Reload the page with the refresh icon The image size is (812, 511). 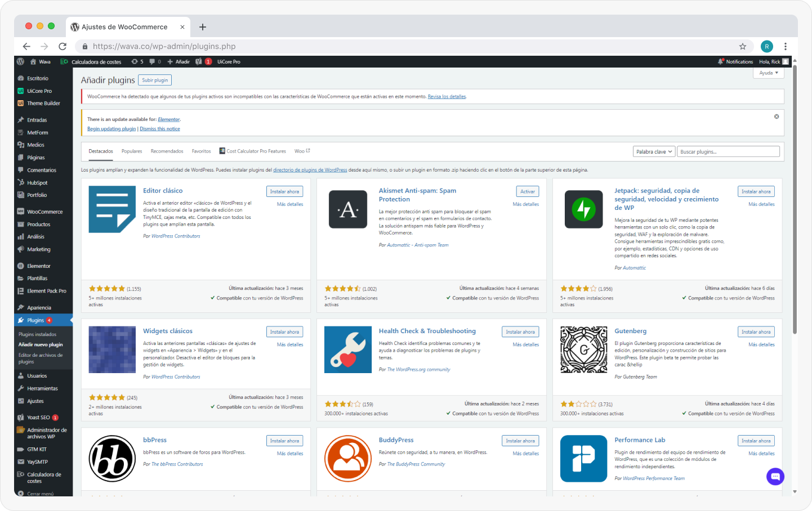tap(63, 46)
